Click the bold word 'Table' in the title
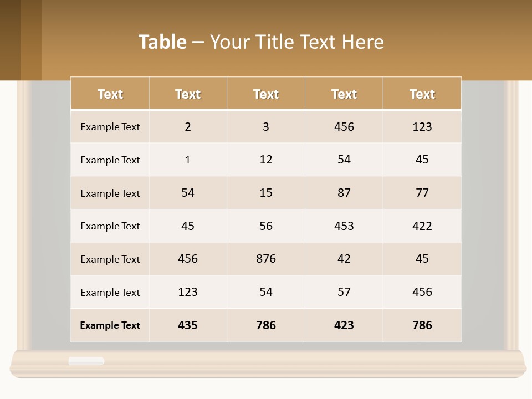Viewport: 532px width, 399px height. [x=162, y=42]
